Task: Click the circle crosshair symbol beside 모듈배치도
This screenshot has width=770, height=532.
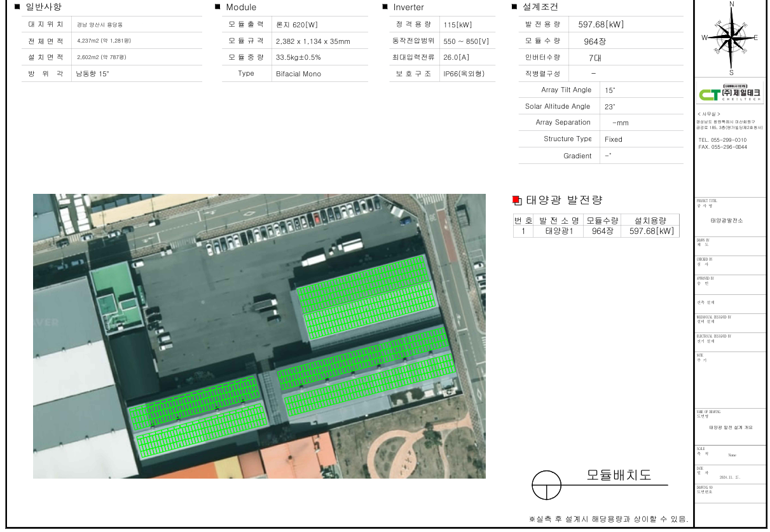Action: [547, 485]
